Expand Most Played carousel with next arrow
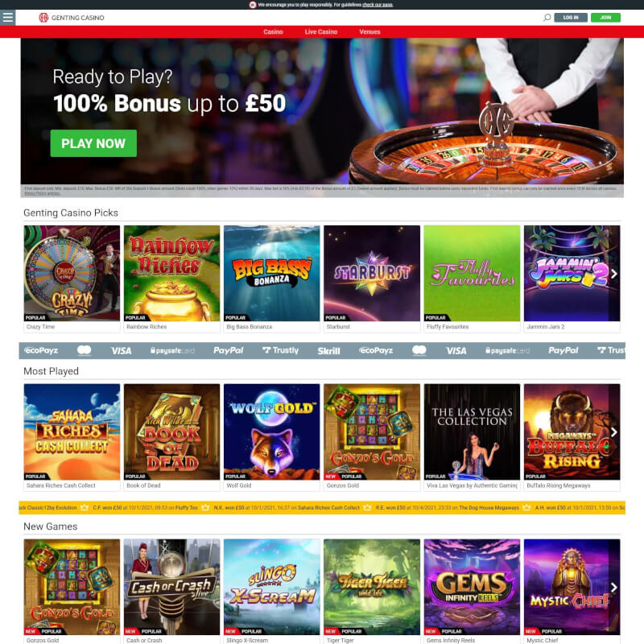The image size is (644, 644). click(x=613, y=432)
